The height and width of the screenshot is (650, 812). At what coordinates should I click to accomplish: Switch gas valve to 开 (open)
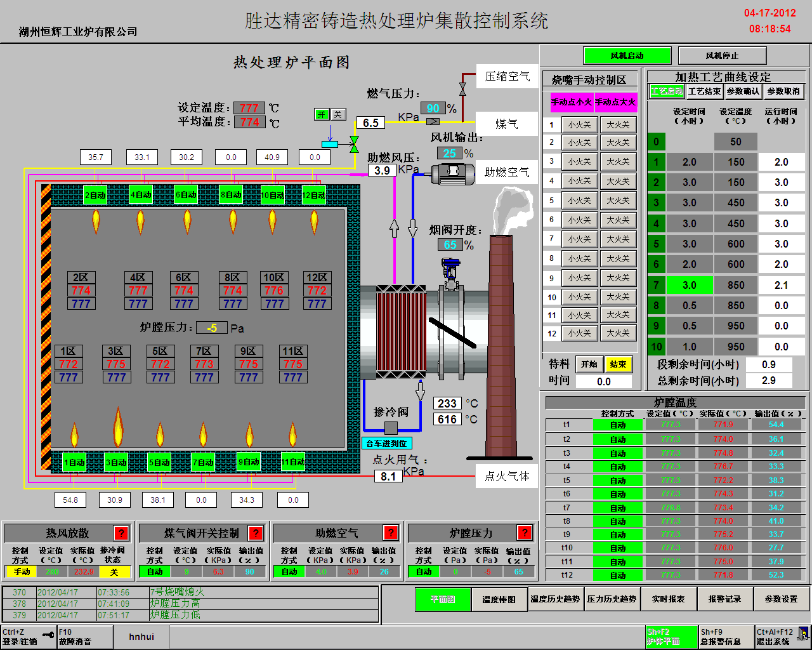click(322, 114)
